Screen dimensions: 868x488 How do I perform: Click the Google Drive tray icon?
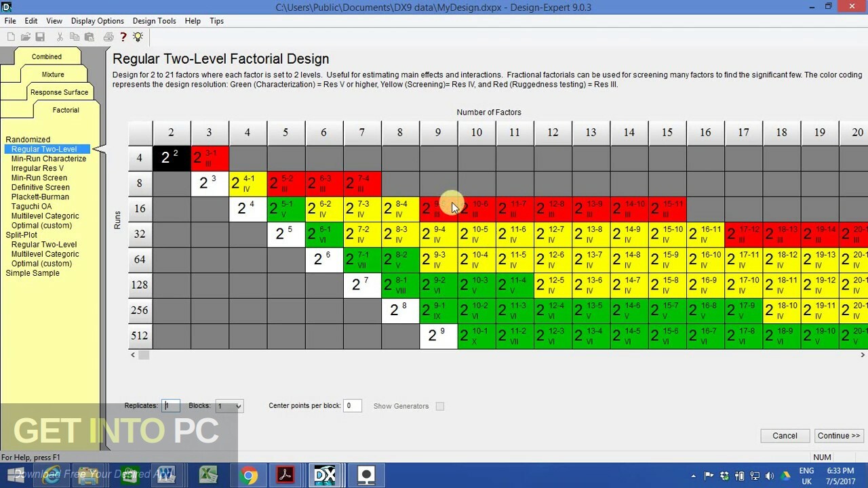point(785,476)
